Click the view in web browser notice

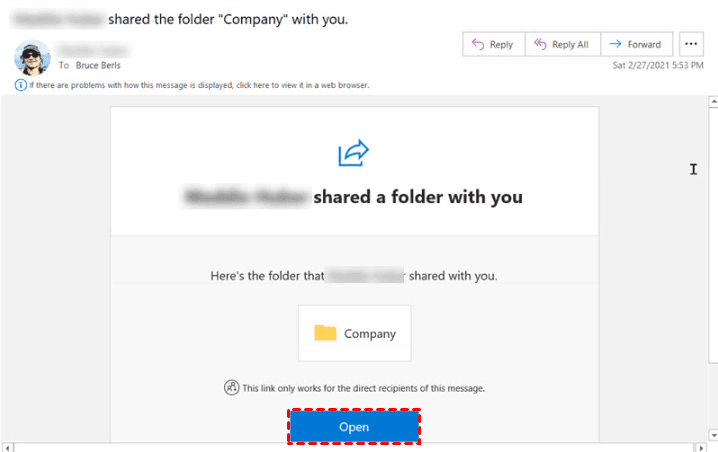[x=199, y=85]
